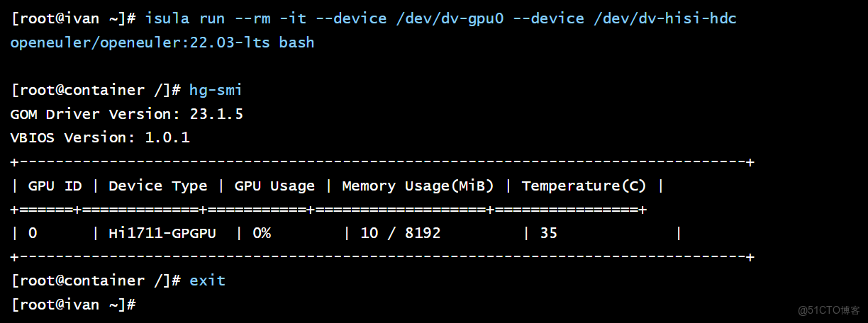The width and height of the screenshot is (868, 323).
Task: Click the "10 / 8192" memory value
Action: pos(401,233)
